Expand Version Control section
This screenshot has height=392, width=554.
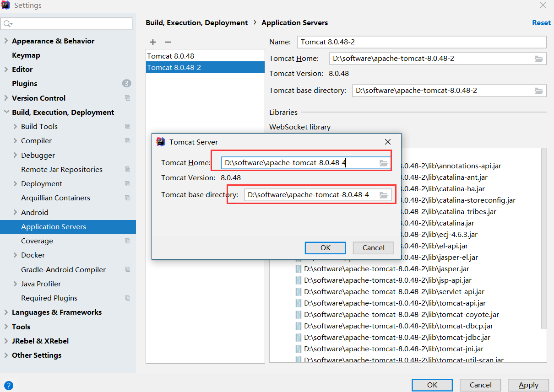click(6, 98)
